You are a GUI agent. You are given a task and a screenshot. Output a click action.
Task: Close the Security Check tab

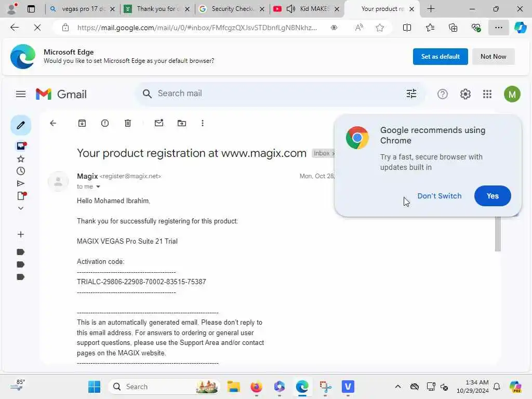tap(262, 9)
